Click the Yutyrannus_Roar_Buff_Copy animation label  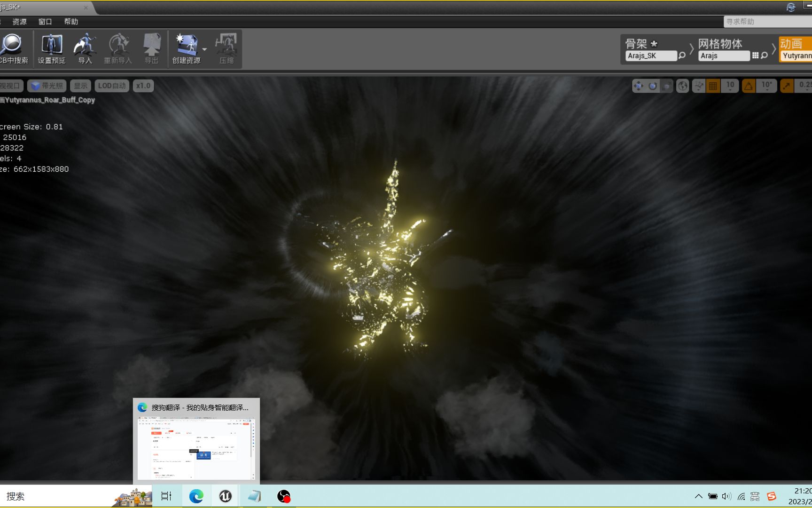point(50,100)
